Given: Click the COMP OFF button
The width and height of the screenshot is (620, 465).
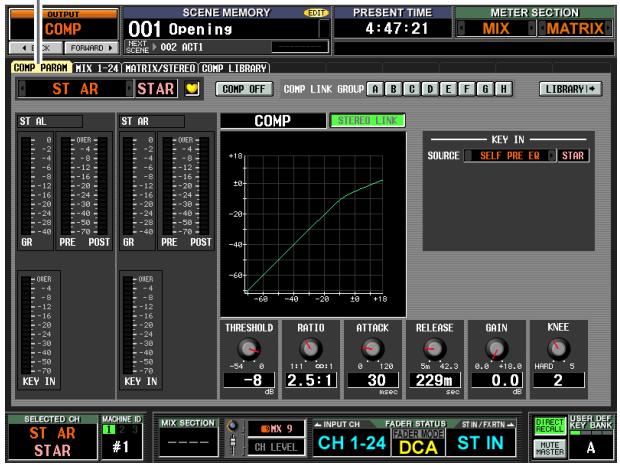Looking at the screenshot, I should click(x=244, y=89).
